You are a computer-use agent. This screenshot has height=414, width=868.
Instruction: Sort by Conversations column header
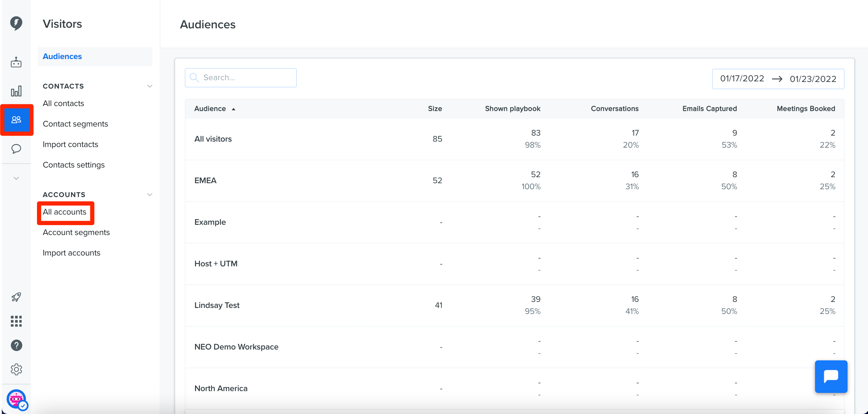pos(615,109)
